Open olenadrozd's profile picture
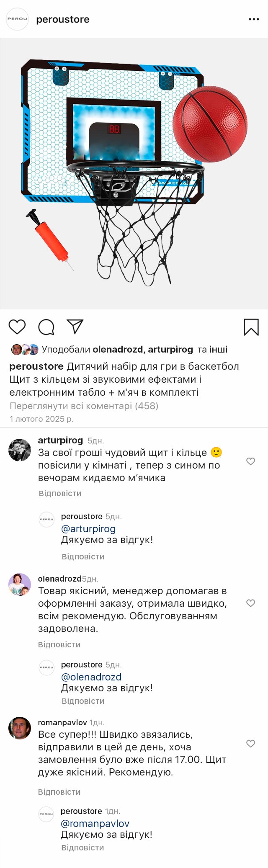The height and width of the screenshot is (868, 268). 20,585
